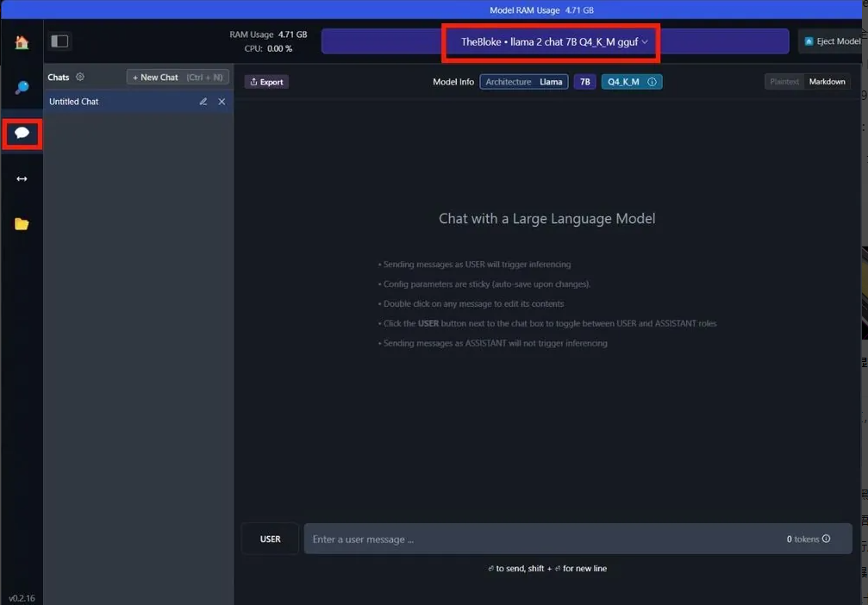Delete Untitled Chat using X icon

coord(222,102)
